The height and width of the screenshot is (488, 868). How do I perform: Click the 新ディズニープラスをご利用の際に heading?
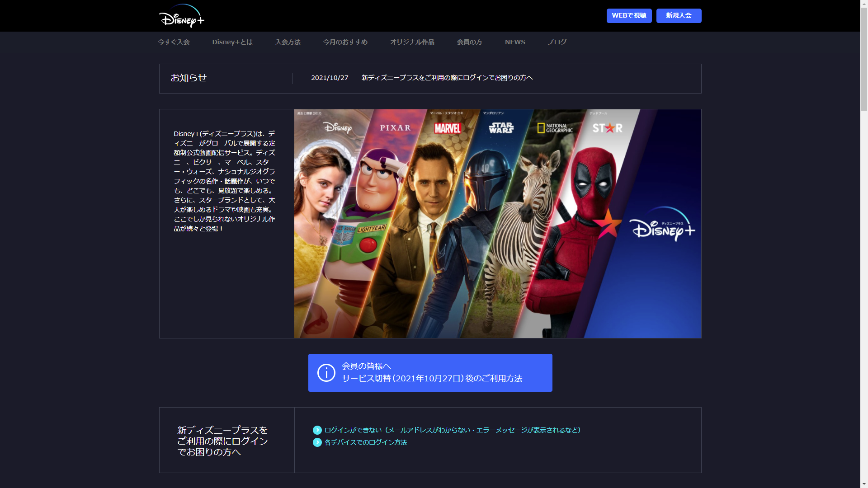tap(222, 441)
